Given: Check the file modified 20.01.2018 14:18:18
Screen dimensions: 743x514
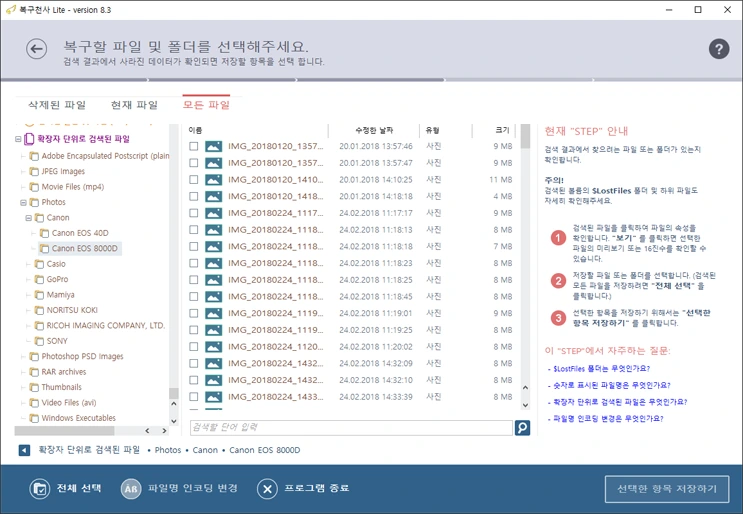Looking at the screenshot, I should pos(194,196).
